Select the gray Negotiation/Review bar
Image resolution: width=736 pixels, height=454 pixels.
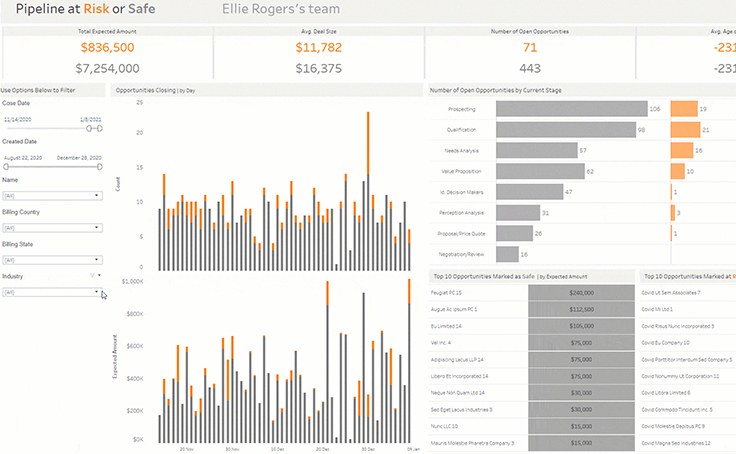coord(505,255)
